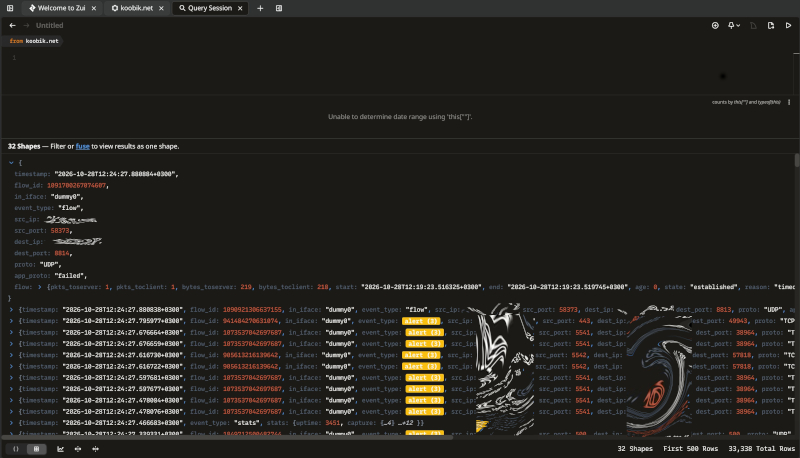This screenshot has width=800, height=458.
Task: Expand record with timestamp 12:24:27.795977
Action: tap(11, 321)
